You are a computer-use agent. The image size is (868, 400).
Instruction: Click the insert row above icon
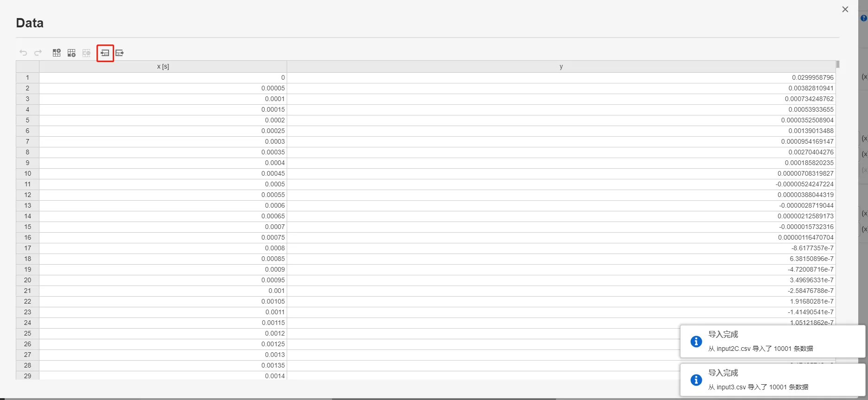57,53
